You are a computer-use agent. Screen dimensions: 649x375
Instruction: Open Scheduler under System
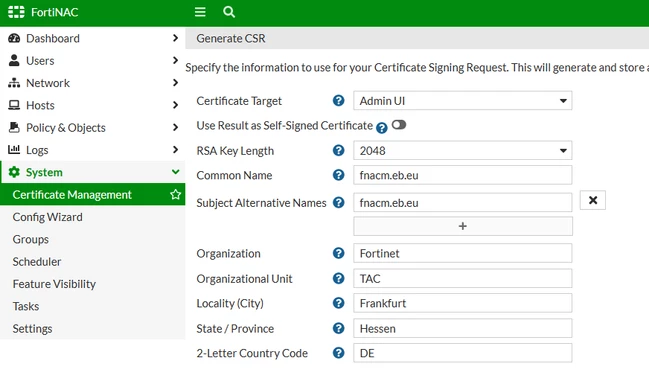point(37,262)
